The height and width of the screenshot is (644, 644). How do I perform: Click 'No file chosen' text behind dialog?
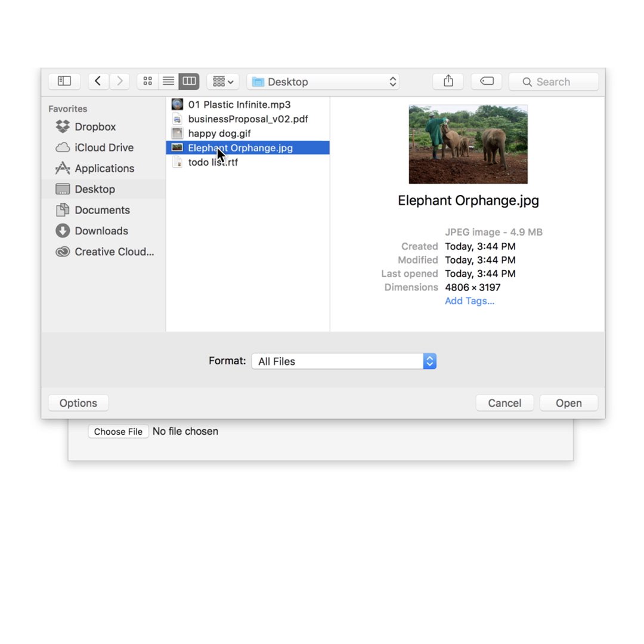185,431
